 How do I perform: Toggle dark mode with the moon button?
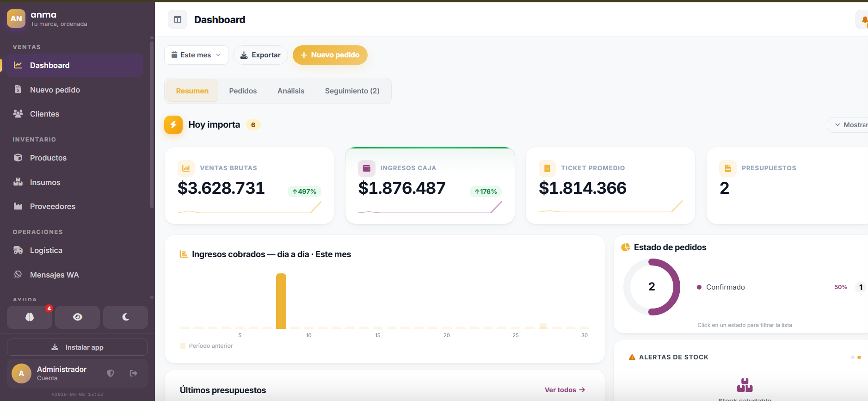click(x=125, y=317)
